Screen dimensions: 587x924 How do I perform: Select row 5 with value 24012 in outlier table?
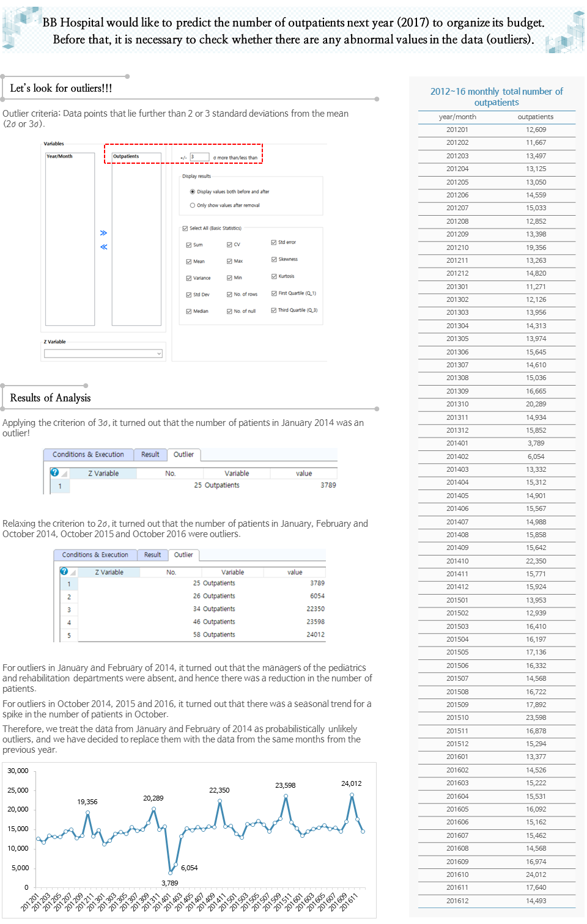193,635
